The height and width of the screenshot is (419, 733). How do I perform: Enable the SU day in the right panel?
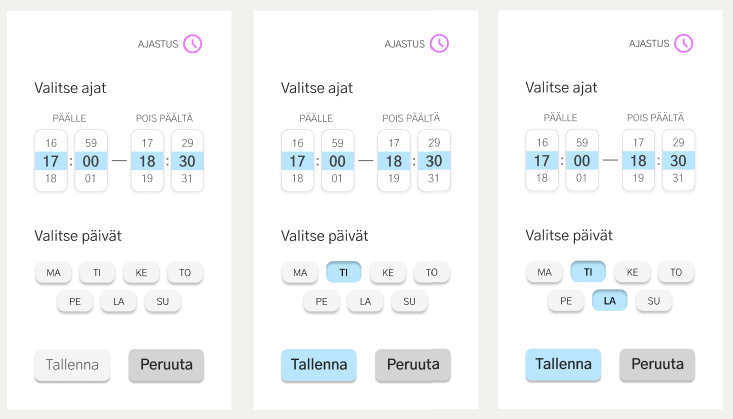(x=653, y=300)
